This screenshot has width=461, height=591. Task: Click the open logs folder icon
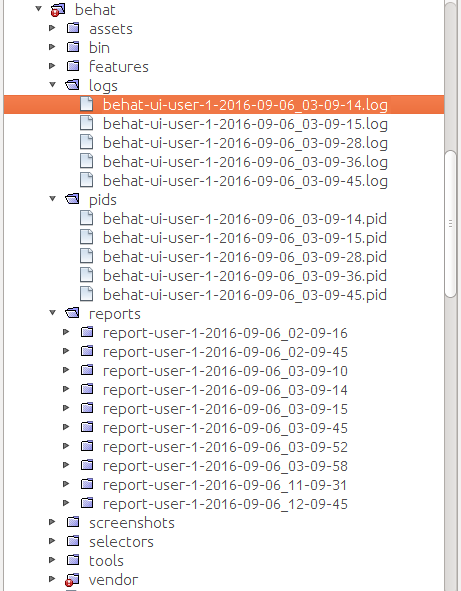(72, 85)
